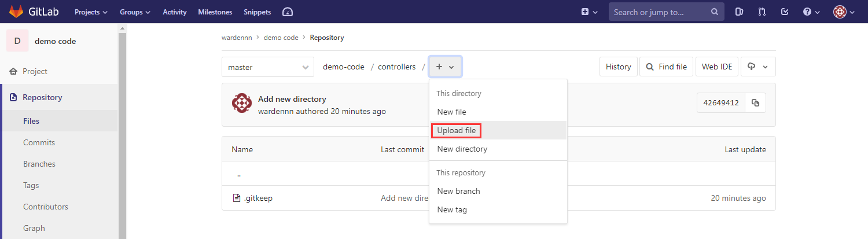Go up to parent directory ..

239,174
